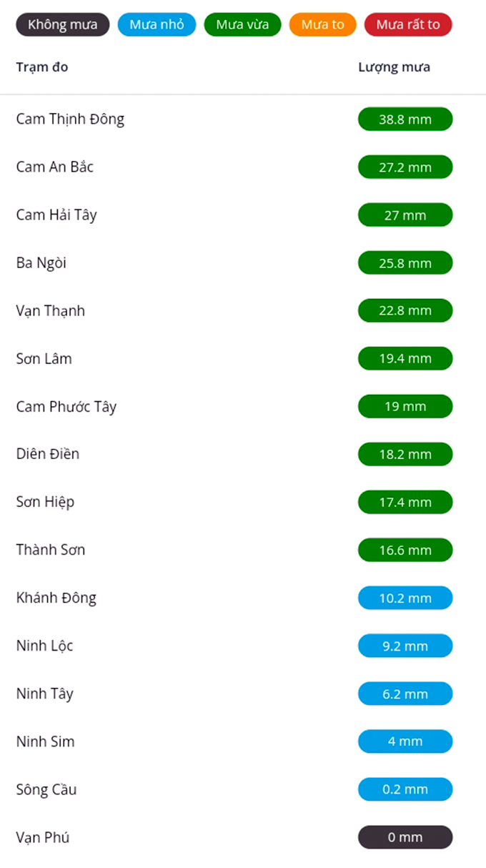486x868 pixels.
Task: Click the 19.4 mm Sơn Lâm badge
Action: 405,359
